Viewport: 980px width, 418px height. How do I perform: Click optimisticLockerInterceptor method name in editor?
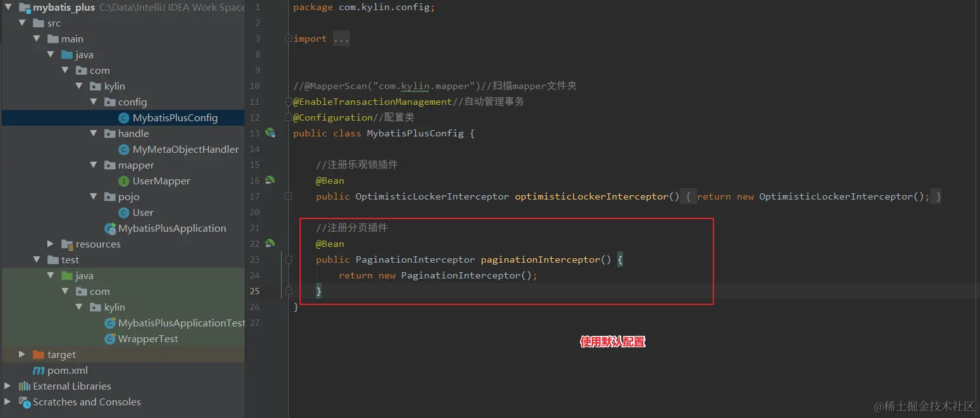[x=591, y=196]
